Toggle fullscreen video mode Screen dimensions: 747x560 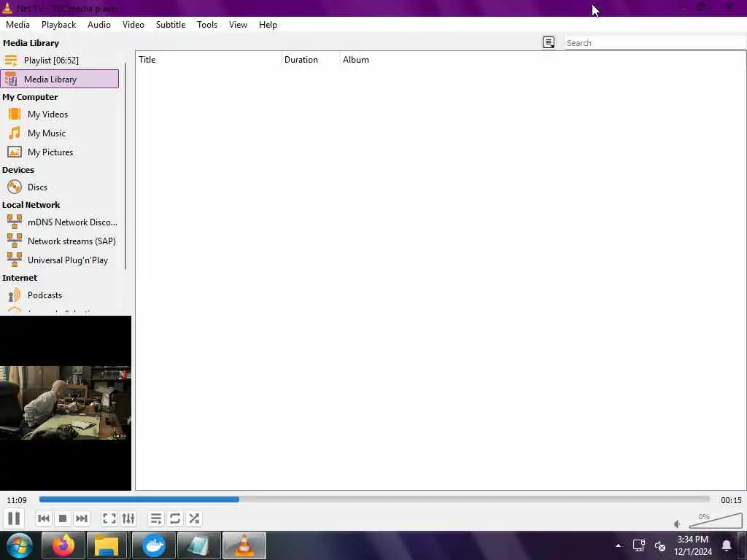109,518
